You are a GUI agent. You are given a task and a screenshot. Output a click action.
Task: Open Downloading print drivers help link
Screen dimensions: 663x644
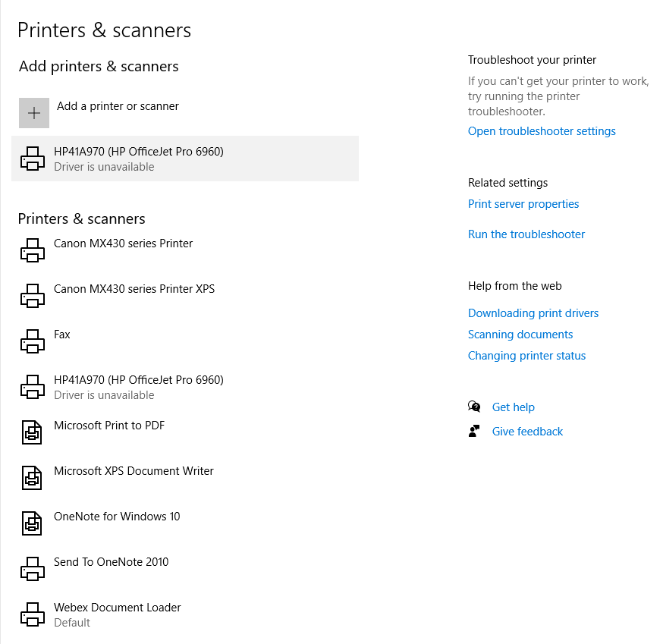533,313
